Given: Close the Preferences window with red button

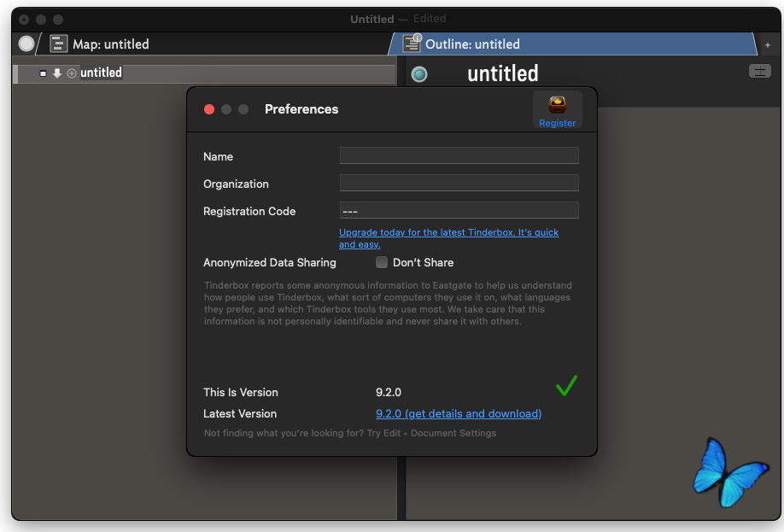Looking at the screenshot, I should click(209, 109).
